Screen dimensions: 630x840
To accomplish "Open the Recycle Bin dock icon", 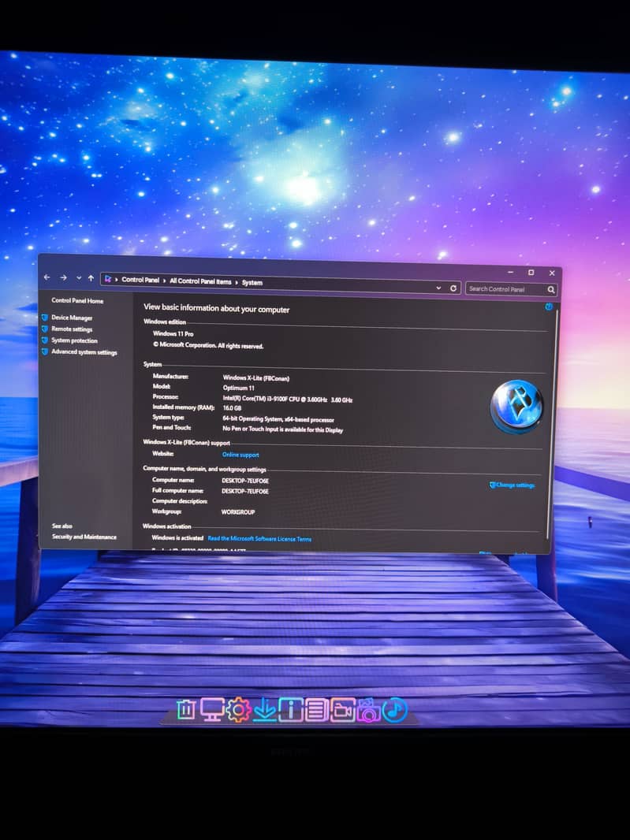I will 185,709.
